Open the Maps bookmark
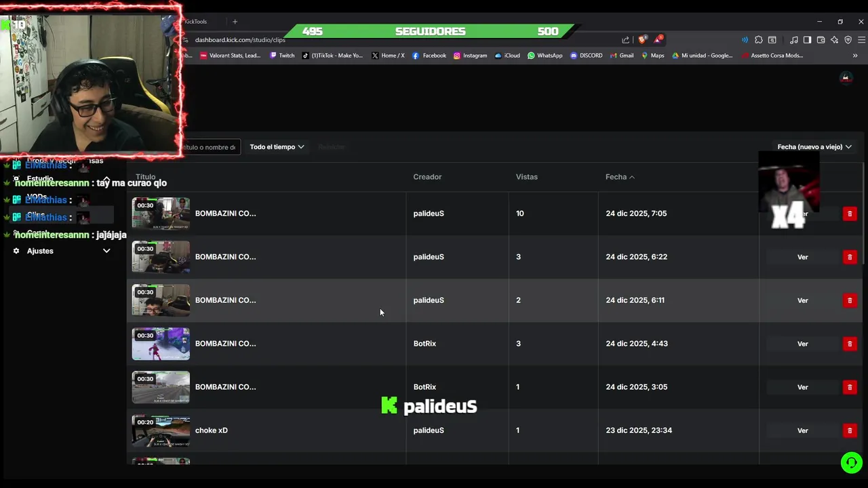Viewport: 868px width, 488px height. coord(653,56)
